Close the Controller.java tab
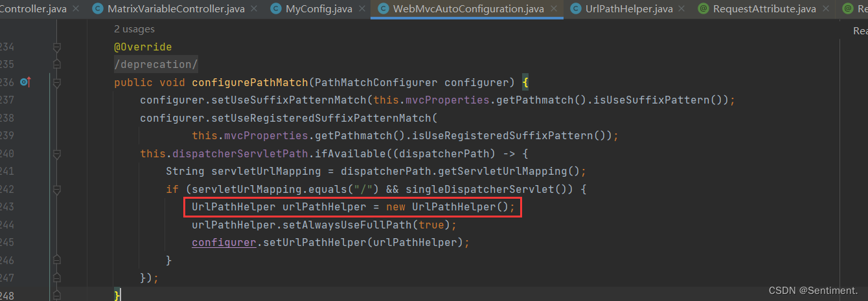This screenshot has width=868, height=301. click(x=76, y=9)
